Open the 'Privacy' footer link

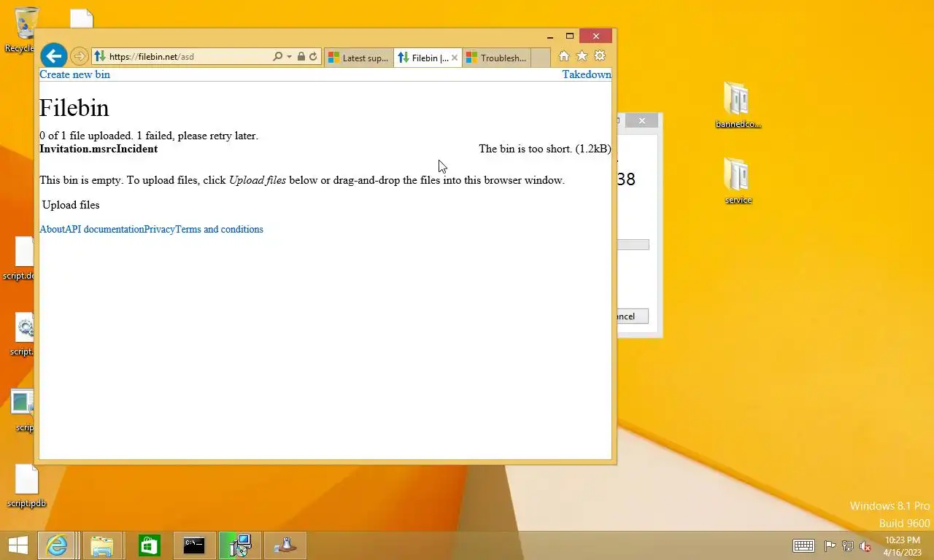[x=159, y=229]
